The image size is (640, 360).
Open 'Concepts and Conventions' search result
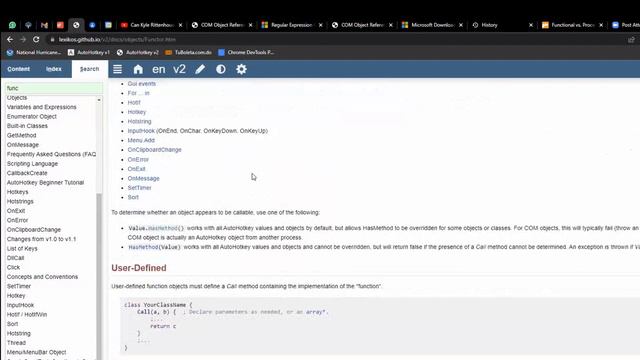pyautogui.click(x=42, y=277)
